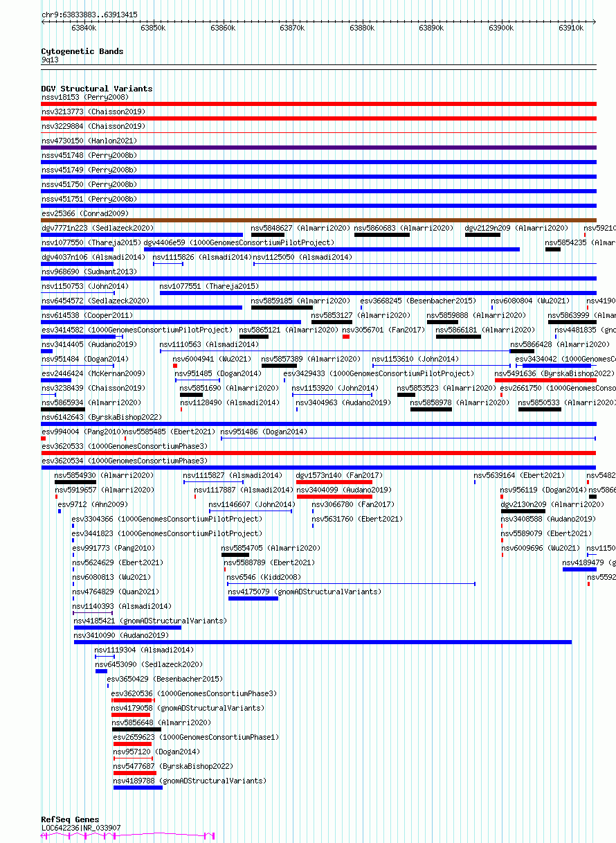Select nsv3404963 (Audano2019) label
Screen dimensions: 616x843
coord(343,402)
